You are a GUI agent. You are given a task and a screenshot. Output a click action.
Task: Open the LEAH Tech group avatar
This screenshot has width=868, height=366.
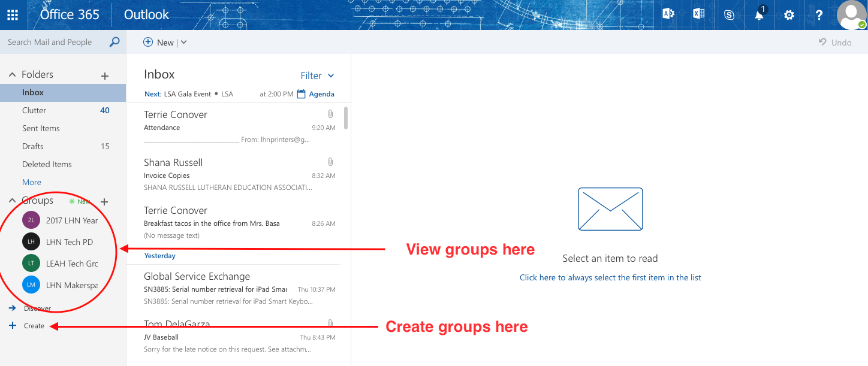31,264
